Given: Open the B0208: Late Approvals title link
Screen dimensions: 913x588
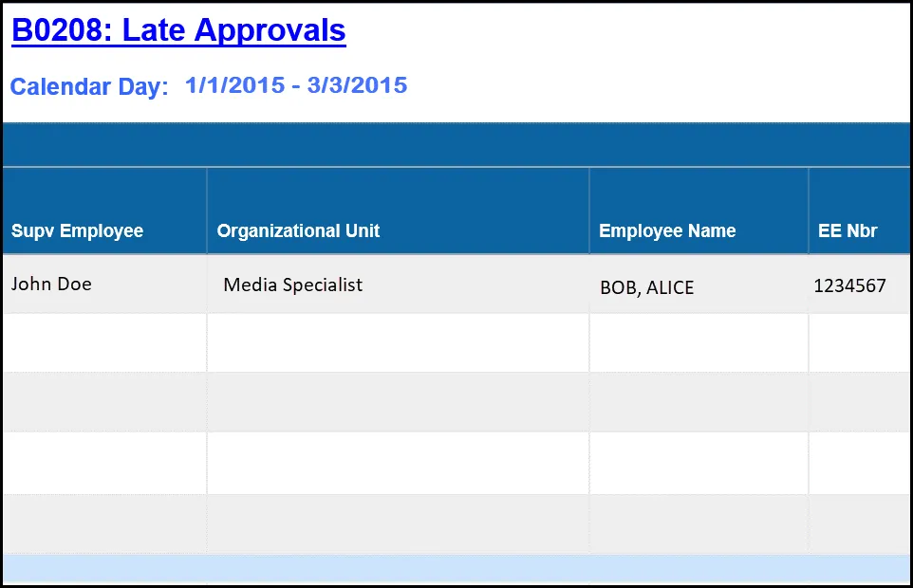Looking at the screenshot, I should pos(178,30).
